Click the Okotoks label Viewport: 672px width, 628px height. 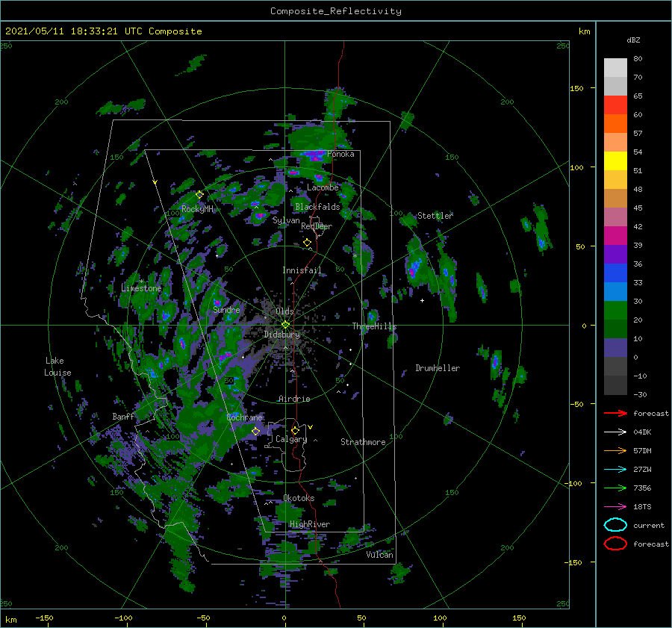299,498
